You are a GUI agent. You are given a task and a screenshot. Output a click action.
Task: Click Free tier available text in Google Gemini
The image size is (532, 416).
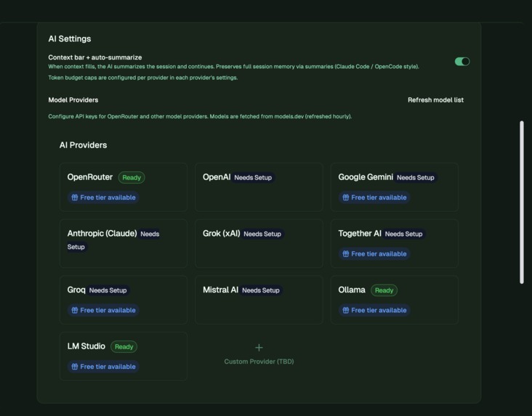tap(379, 197)
